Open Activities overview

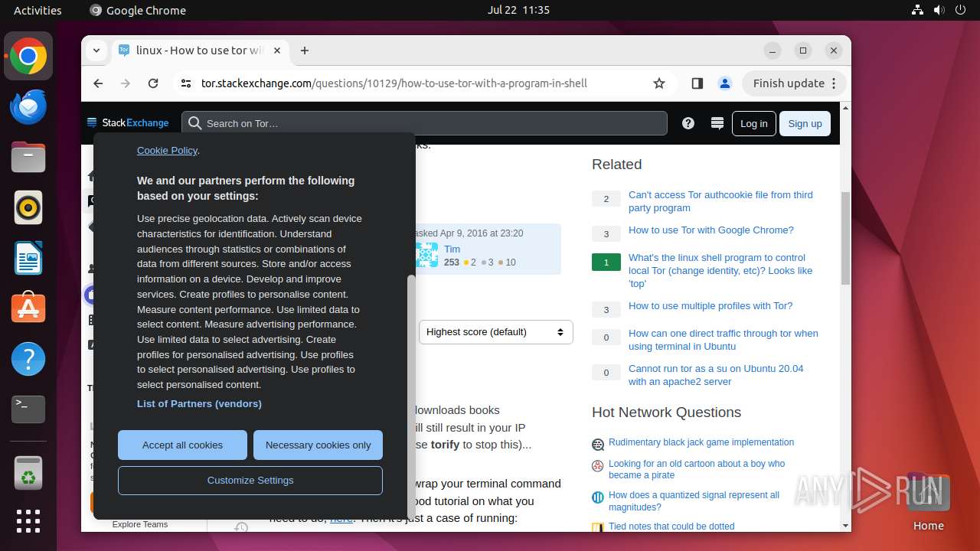click(x=38, y=10)
